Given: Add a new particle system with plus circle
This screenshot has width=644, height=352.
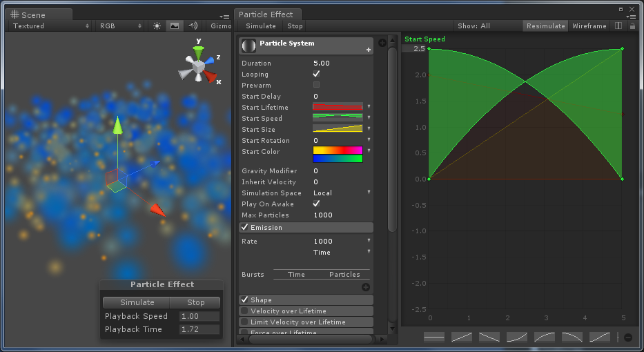Looking at the screenshot, I should (x=382, y=43).
